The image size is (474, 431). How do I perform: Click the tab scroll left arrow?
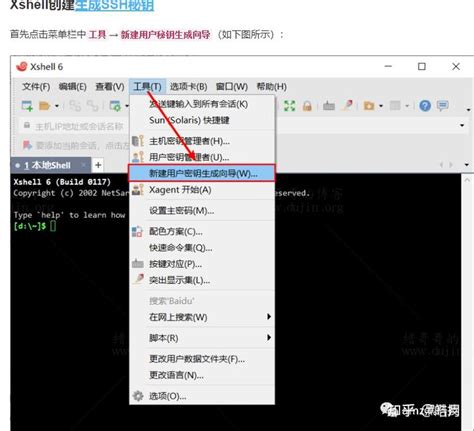click(x=442, y=165)
